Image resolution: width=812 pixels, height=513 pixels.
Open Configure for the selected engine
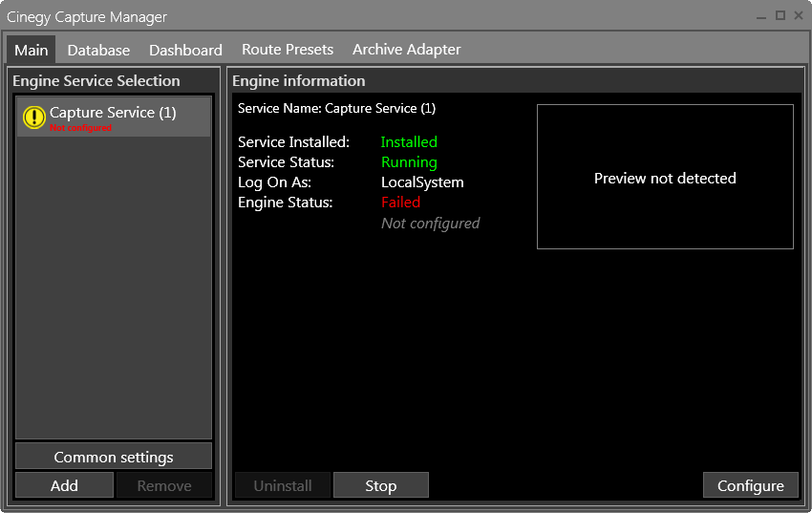(x=750, y=485)
